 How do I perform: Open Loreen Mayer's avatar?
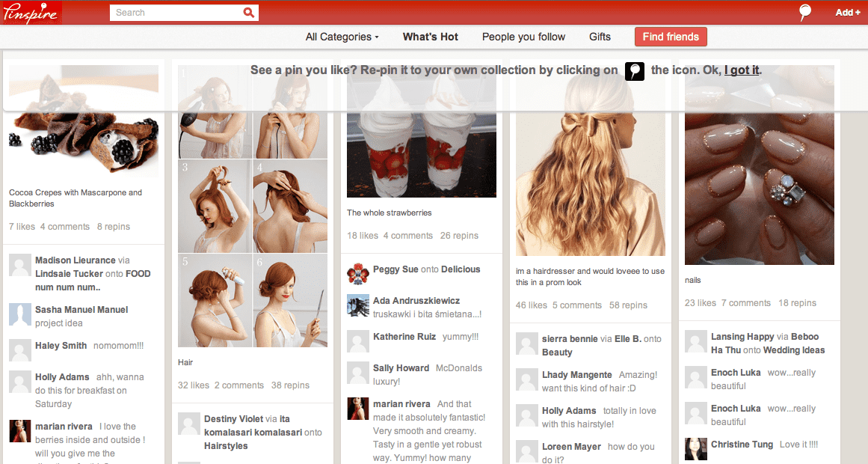[526, 452]
